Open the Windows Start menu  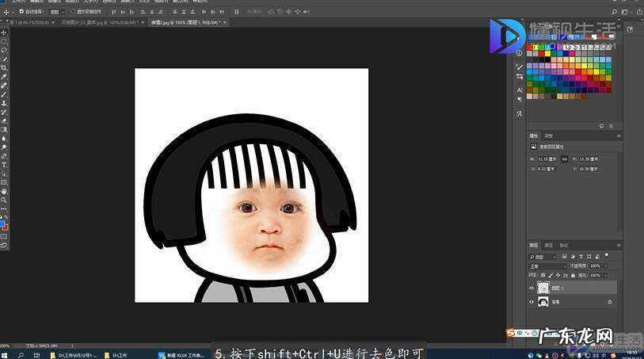[x=6, y=355]
